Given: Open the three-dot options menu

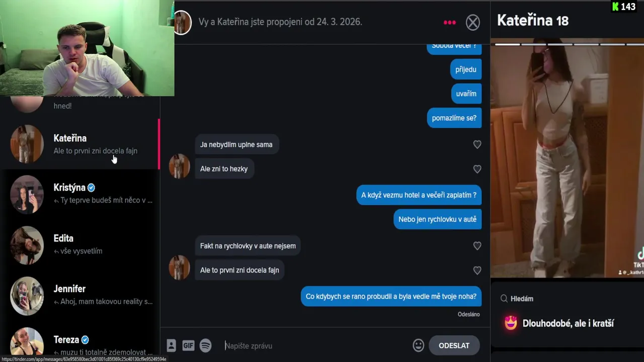Looking at the screenshot, I should (449, 22).
